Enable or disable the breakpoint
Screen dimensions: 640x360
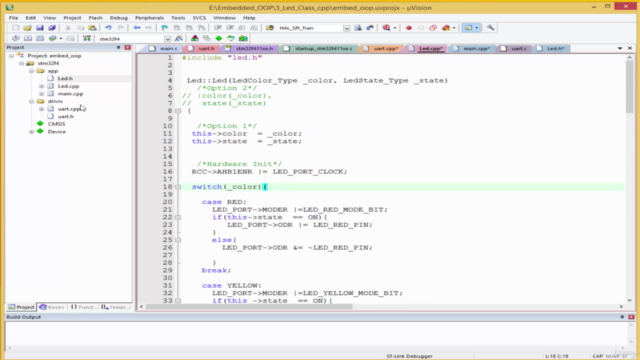click(421, 28)
